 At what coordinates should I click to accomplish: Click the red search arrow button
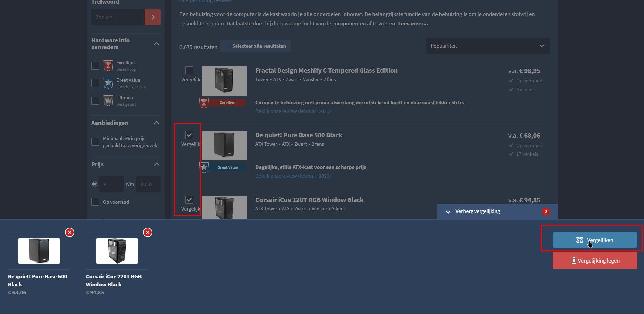point(153,17)
